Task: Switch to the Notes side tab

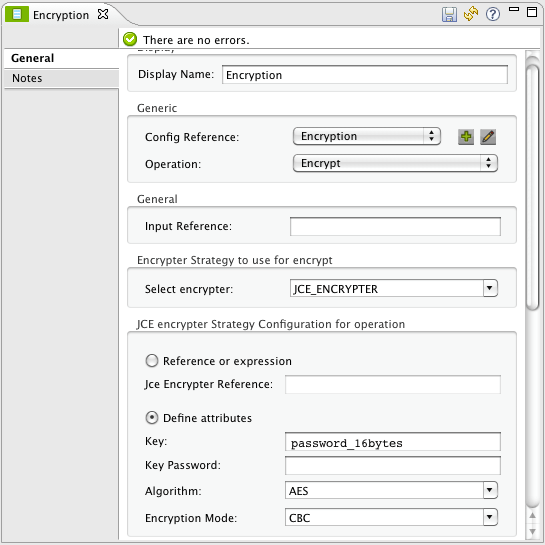Action: coord(61,78)
